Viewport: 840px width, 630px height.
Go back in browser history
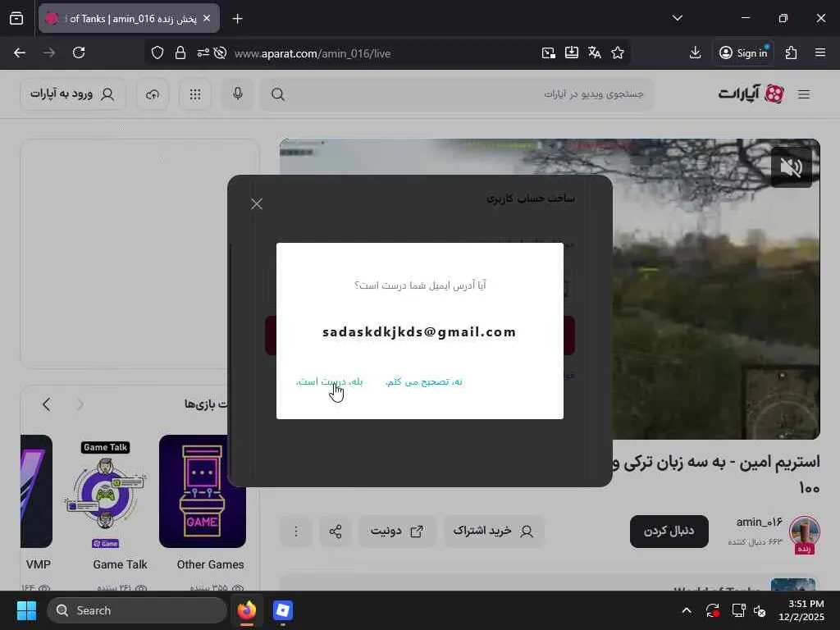point(20,52)
